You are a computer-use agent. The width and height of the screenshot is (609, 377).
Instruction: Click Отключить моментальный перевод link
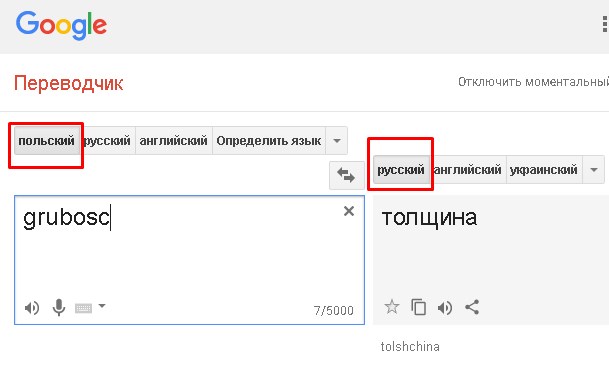click(533, 82)
